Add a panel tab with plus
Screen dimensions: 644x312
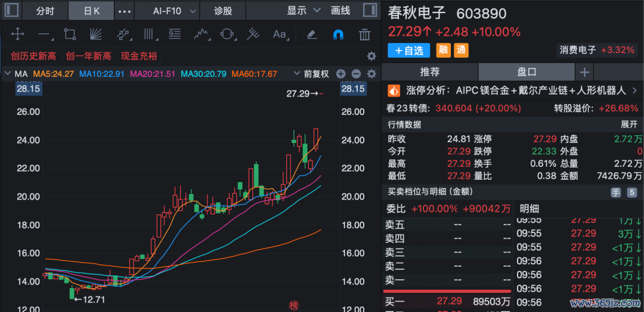pos(584,73)
